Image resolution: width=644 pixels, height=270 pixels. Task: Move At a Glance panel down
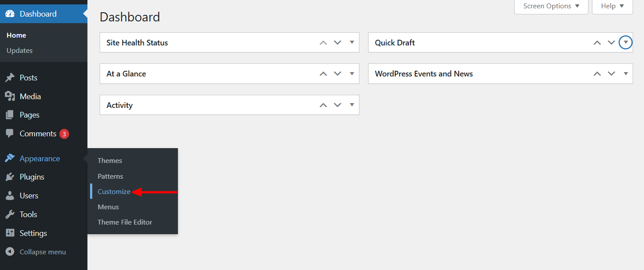pos(338,73)
